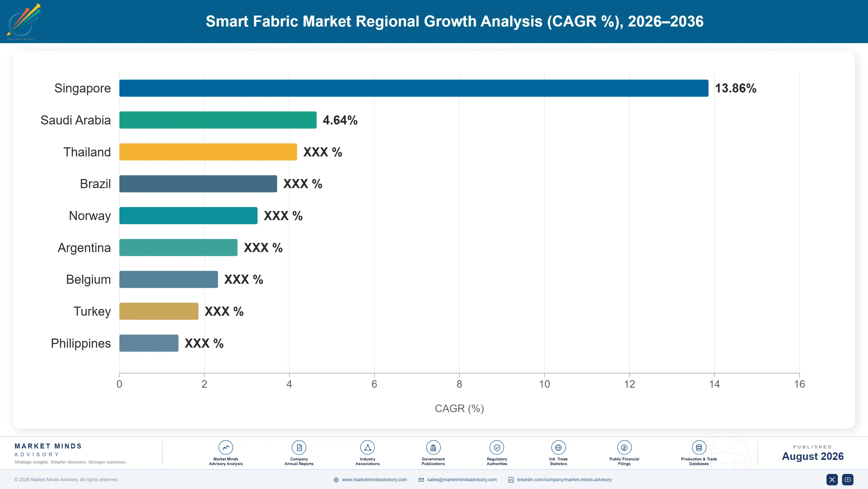Screen dimensions: 868x489
Task: Click the 13.86% value label
Action: click(x=736, y=88)
